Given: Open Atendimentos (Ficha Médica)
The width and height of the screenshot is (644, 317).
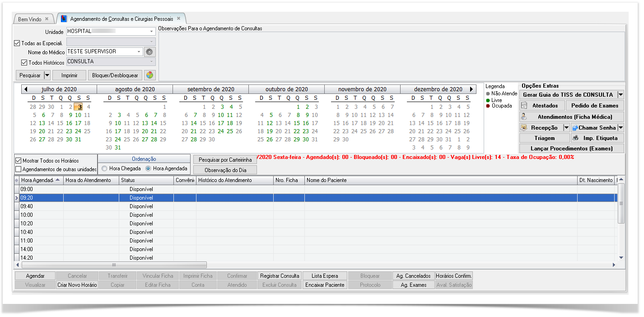Looking at the screenshot, I should 572,117.
